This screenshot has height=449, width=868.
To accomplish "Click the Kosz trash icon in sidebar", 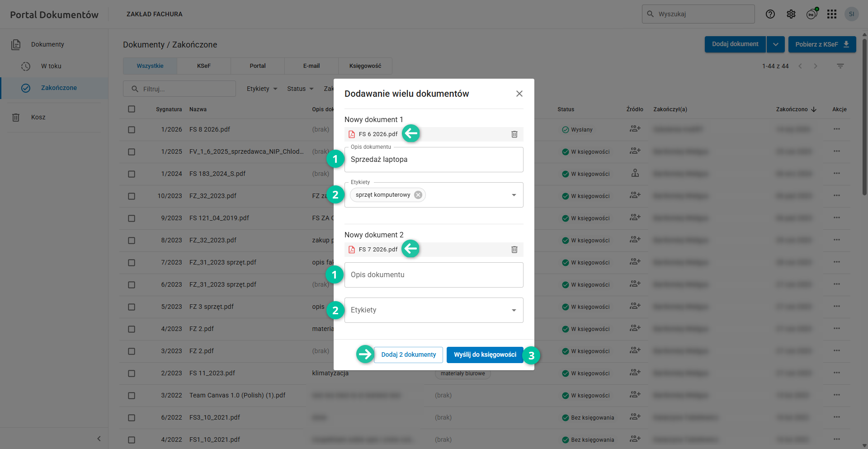I will 16,118.
